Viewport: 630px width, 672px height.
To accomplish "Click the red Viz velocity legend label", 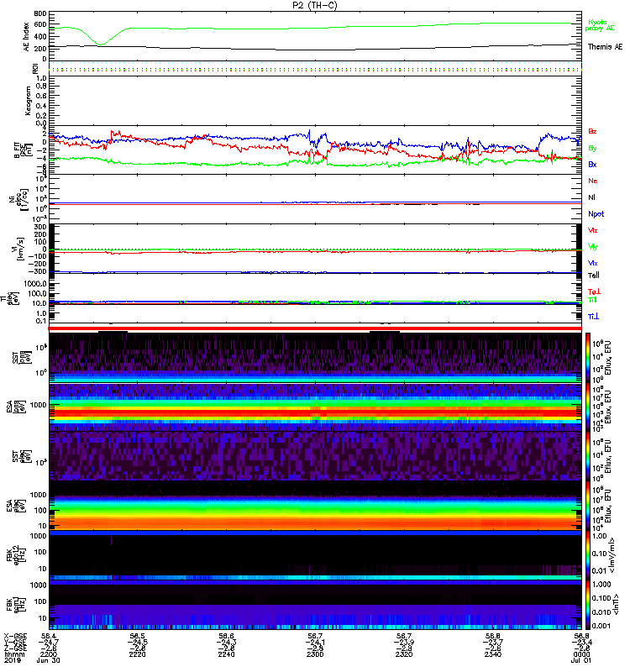I will [x=593, y=230].
